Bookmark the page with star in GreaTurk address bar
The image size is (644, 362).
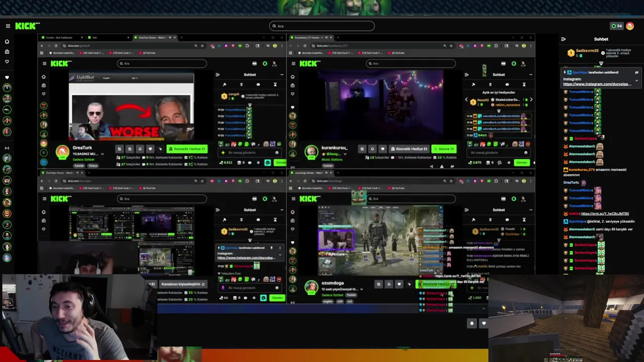pyautogui.click(x=202, y=46)
